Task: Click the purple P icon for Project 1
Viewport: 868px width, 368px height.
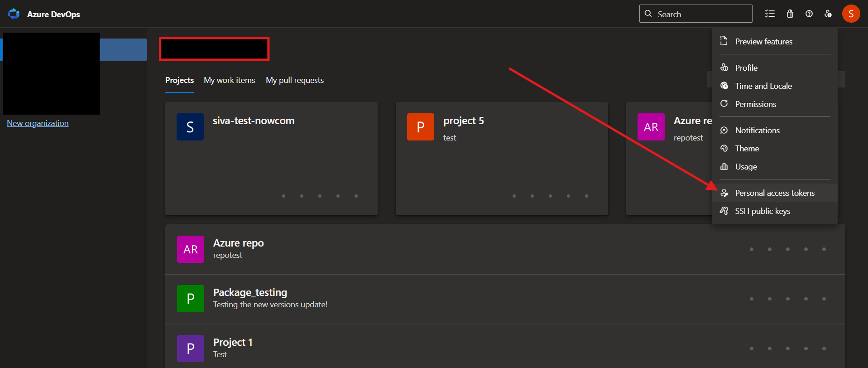Action: [x=191, y=349]
